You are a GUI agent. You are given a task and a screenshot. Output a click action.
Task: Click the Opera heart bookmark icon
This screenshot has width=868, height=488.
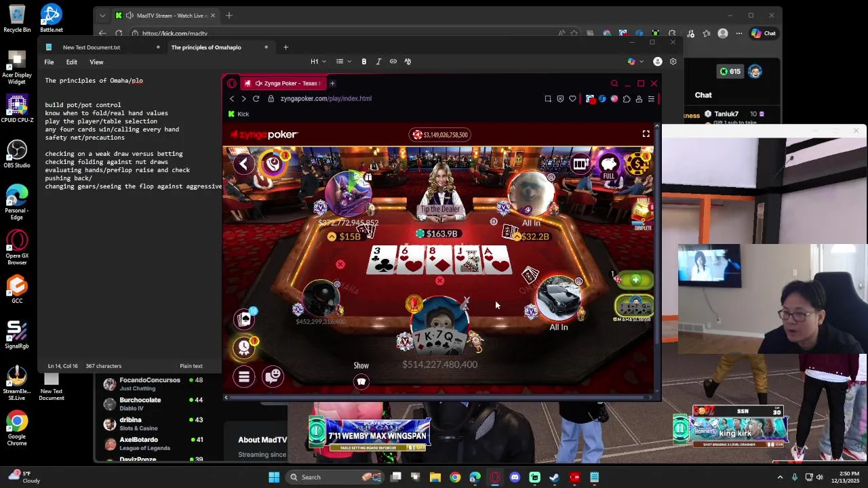pyautogui.click(x=572, y=99)
